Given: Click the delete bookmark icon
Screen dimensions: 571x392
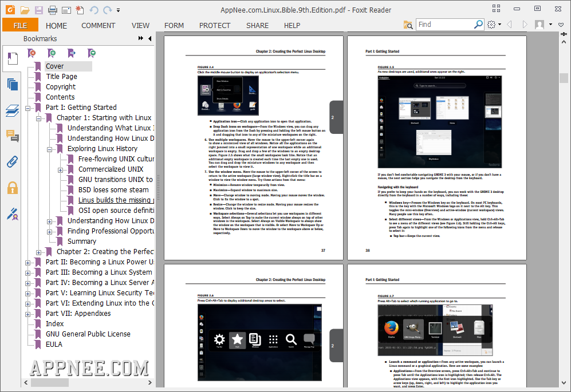Looking at the screenshot, I should click(x=32, y=53).
